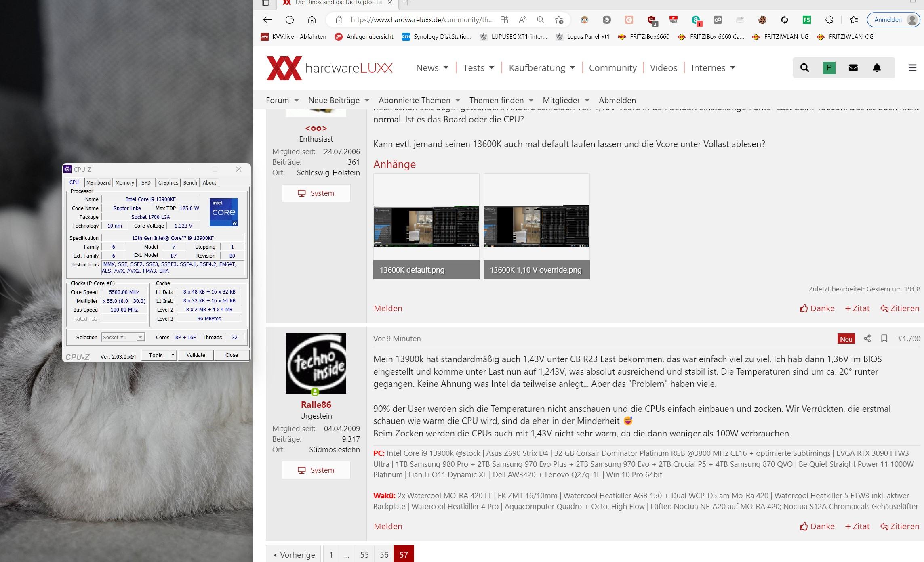Open the green P profile icon
Viewport: 924px width, 562px height.
point(829,68)
